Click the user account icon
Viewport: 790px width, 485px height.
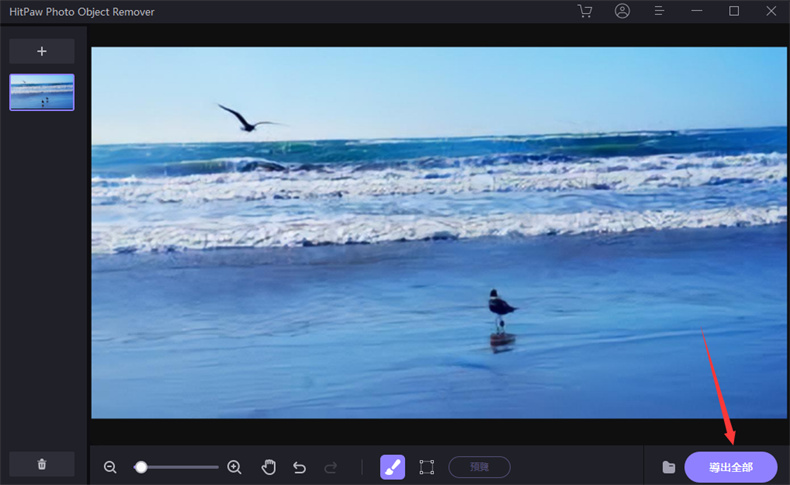tap(623, 11)
